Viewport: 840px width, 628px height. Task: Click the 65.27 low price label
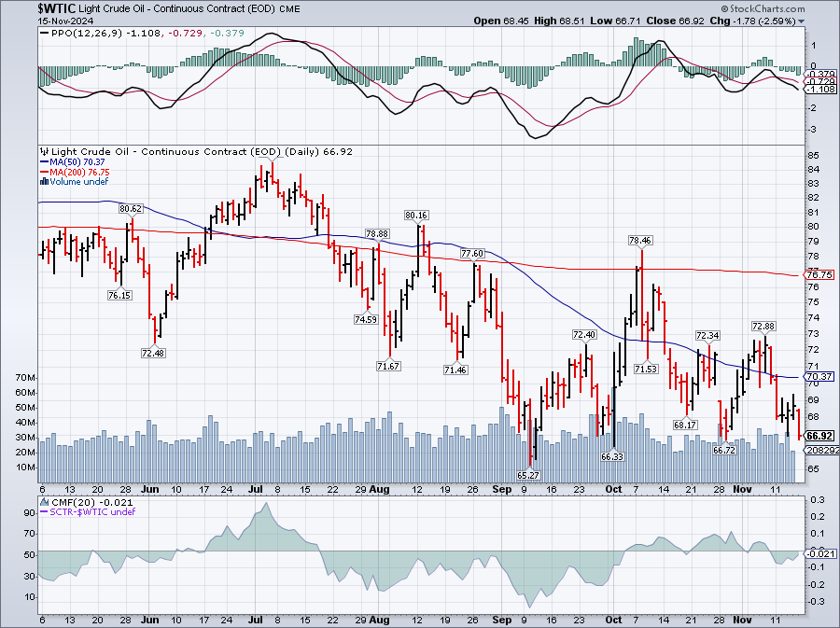click(x=530, y=475)
